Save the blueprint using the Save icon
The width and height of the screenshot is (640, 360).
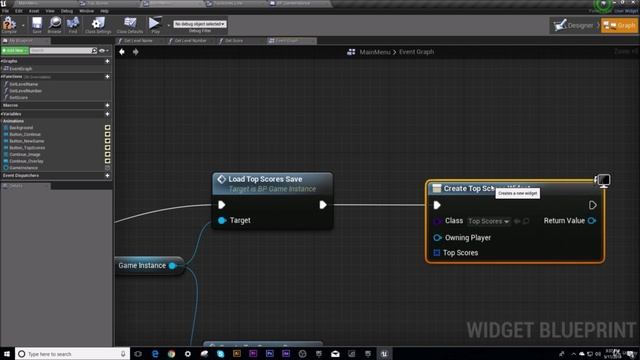(37, 24)
